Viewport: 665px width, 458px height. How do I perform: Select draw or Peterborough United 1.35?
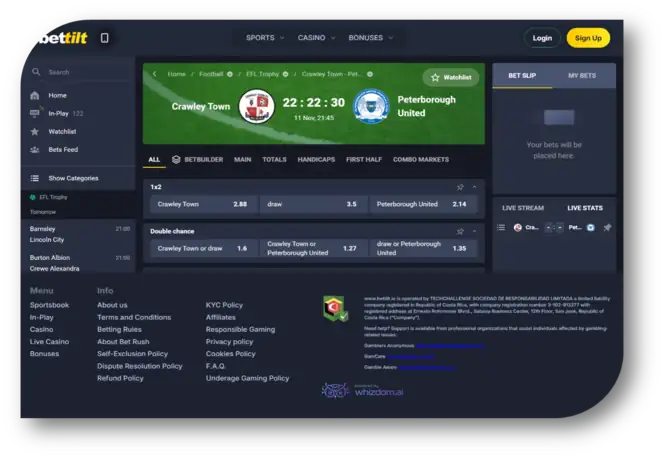[x=423, y=249]
